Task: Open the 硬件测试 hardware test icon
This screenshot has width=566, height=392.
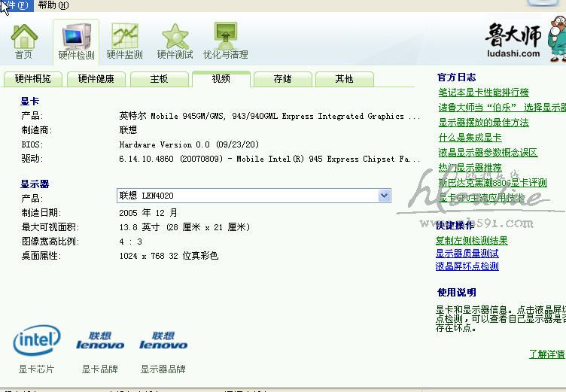Action: pyautogui.click(x=175, y=41)
